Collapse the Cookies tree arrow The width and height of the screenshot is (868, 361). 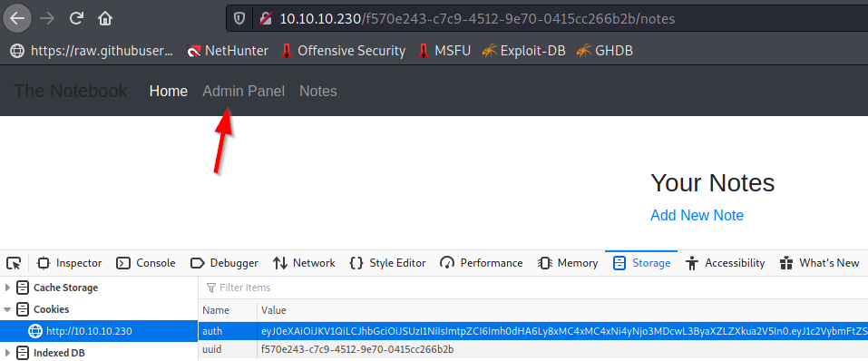point(7,309)
